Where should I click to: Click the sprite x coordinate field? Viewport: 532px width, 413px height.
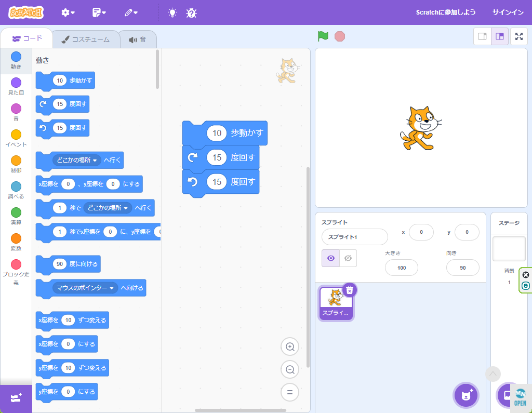(421, 232)
